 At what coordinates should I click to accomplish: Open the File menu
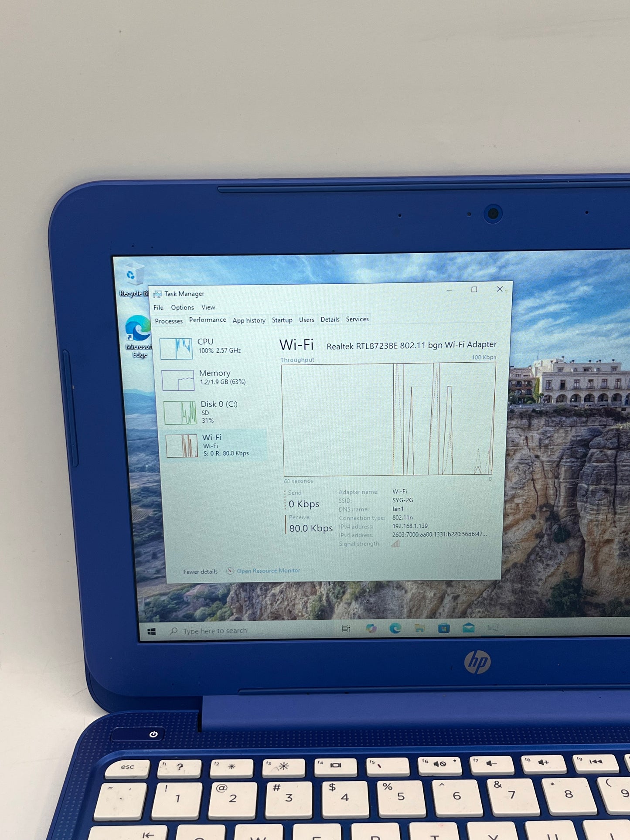point(159,308)
